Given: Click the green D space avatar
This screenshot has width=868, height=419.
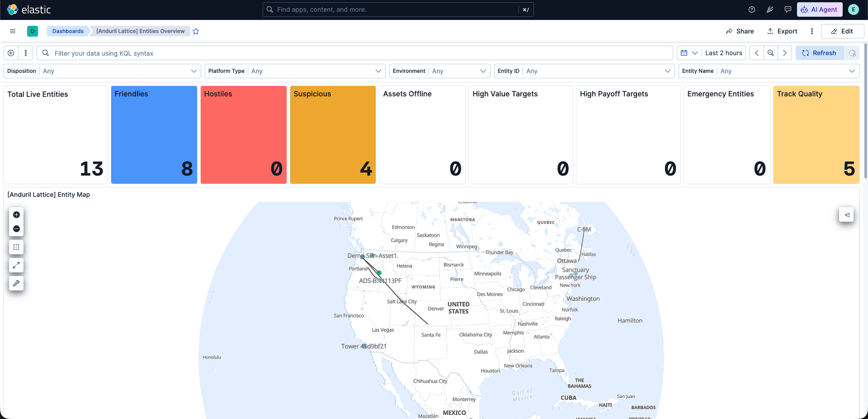Looking at the screenshot, I should click(x=33, y=31).
